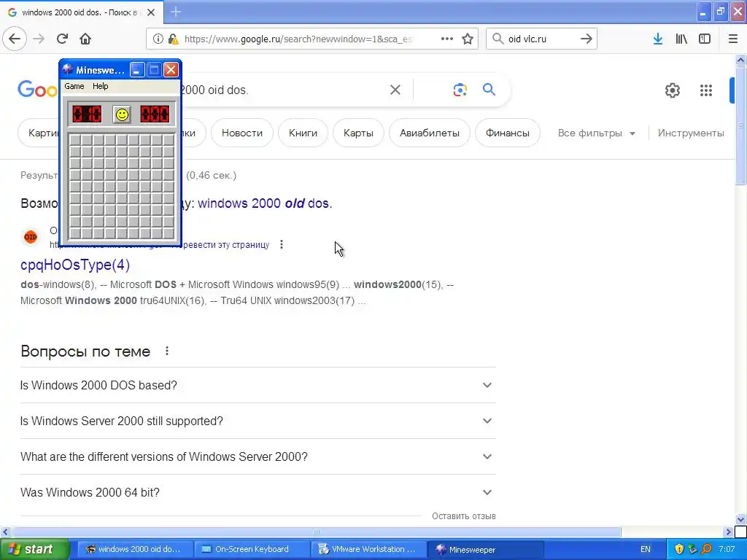The image size is (747, 560).
Task: Open Minesweeper Game menu
Action: [x=74, y=86]
